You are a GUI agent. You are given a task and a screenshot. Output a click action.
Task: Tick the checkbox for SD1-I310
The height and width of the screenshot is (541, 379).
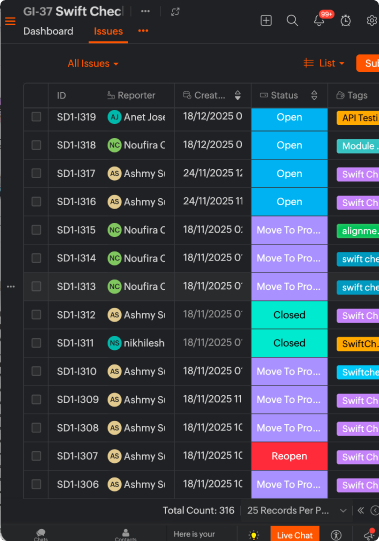click(x=36, y=371)
